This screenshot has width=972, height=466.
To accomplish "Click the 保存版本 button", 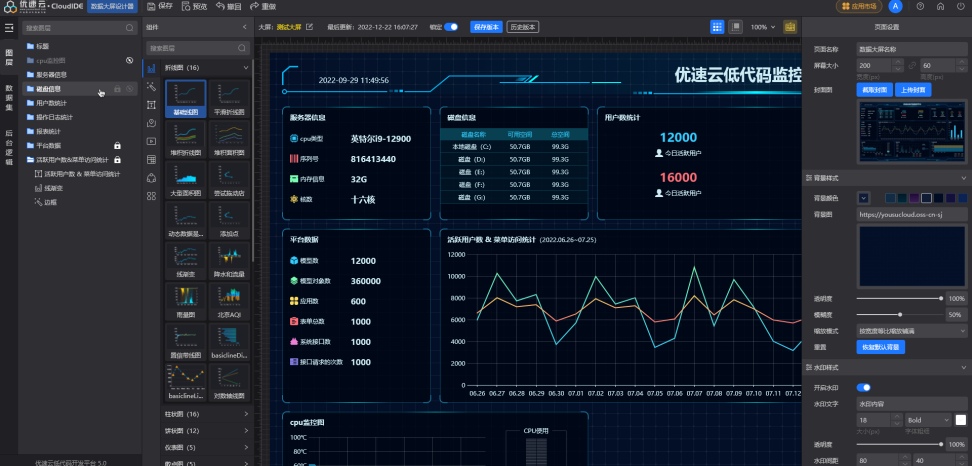I will [486, 27].
